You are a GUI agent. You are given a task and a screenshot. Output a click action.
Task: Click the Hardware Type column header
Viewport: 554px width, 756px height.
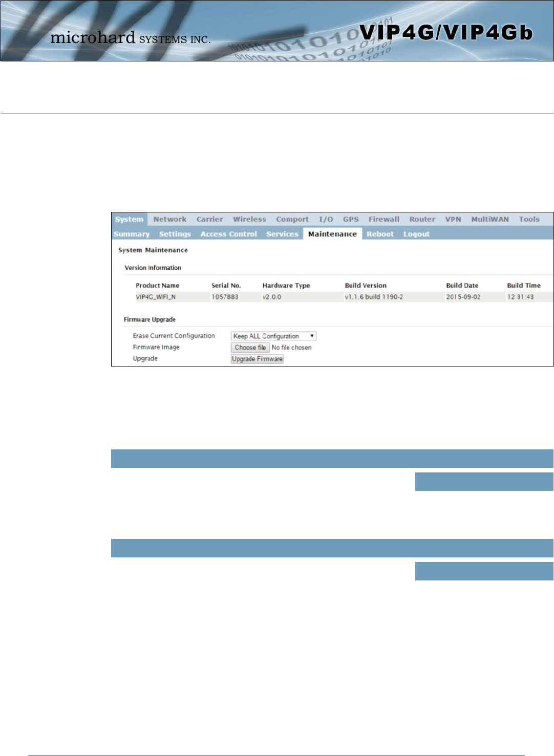(286, 286)
